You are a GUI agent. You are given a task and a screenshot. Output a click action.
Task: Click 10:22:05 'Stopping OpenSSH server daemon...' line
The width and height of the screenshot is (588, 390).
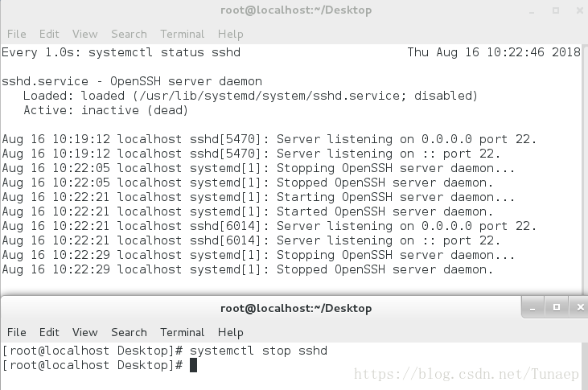258,168
